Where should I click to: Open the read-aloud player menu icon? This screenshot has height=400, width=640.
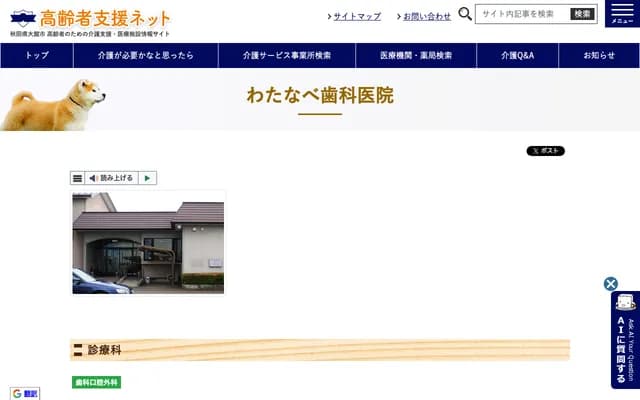pyautogui.click(x=77, y=178)
